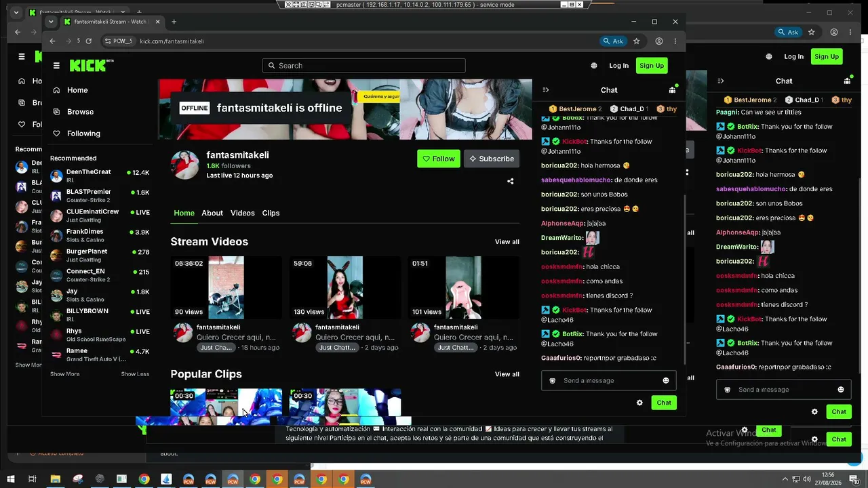Screen dimensions: 868x488
Task: Click the front chat Send a message field
Action: 608,381
